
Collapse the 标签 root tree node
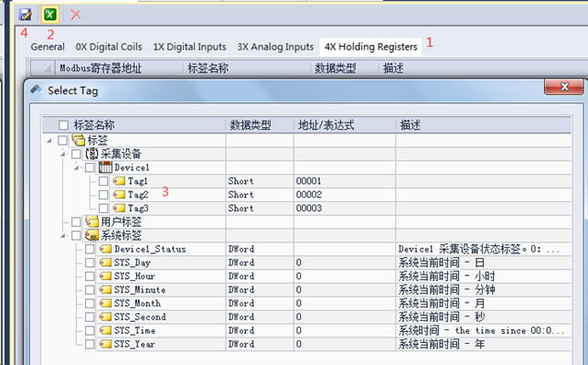tap(49, 140)
